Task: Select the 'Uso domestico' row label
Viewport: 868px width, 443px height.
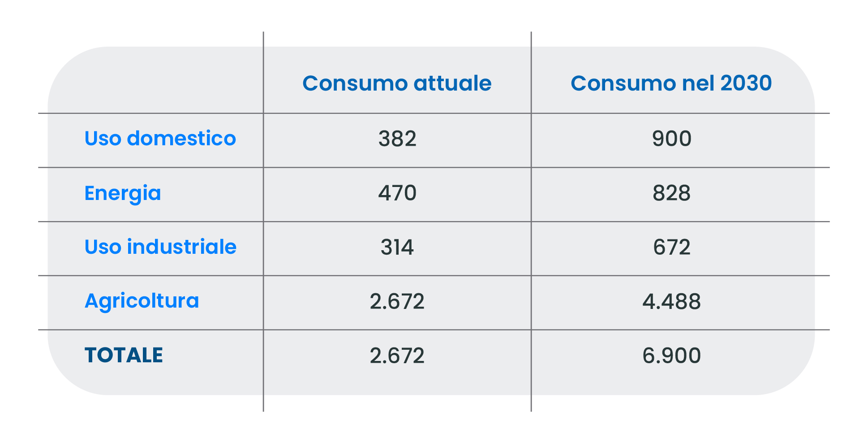Action: point(160,139)
